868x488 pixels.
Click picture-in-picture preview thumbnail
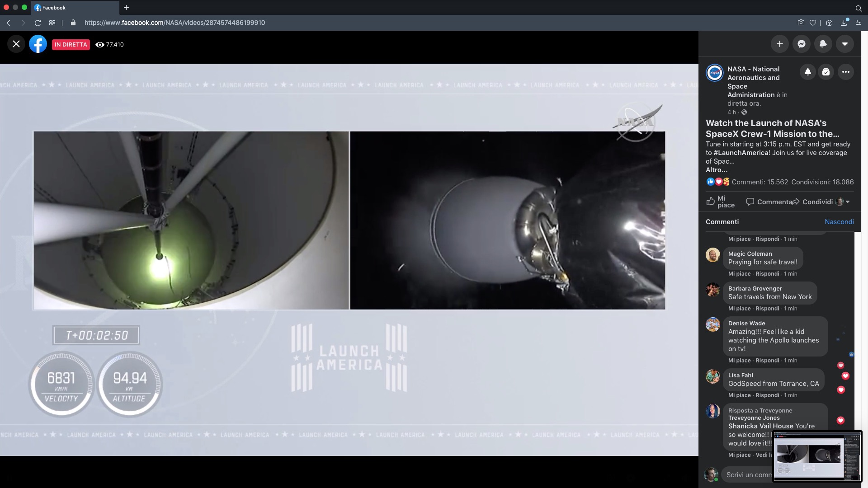click(817, 456)
